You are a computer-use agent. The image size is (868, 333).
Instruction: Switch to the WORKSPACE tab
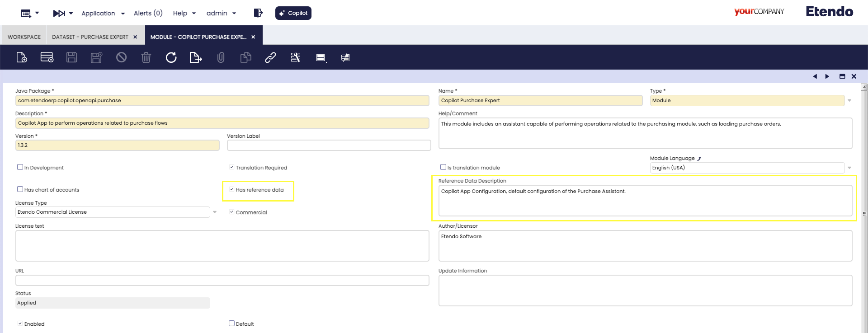click(24, 37)
